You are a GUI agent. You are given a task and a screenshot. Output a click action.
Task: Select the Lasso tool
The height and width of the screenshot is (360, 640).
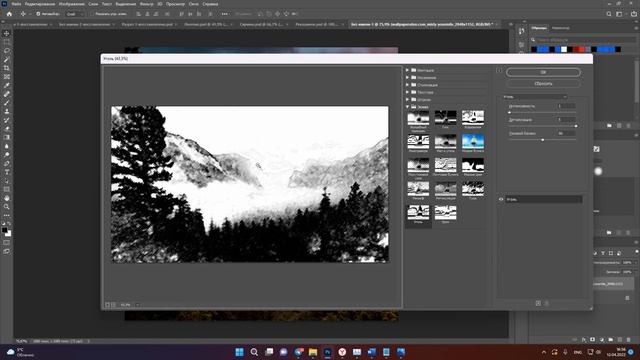coord(7,51)
